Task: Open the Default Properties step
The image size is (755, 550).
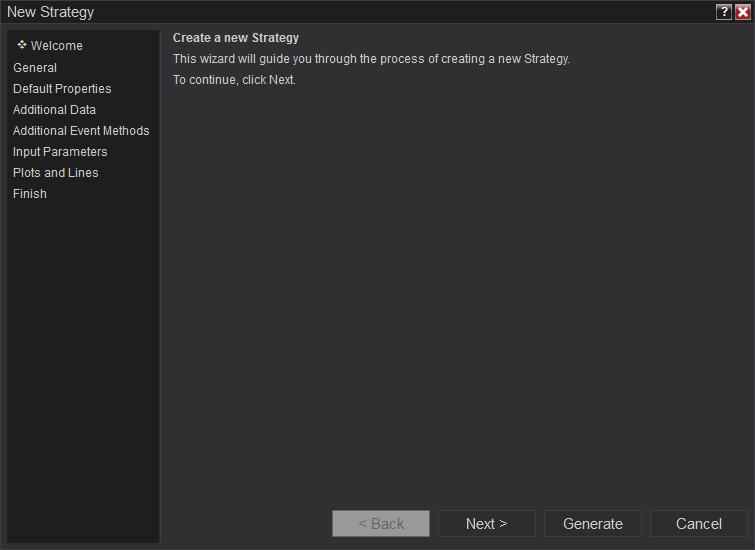Action: 62,89
